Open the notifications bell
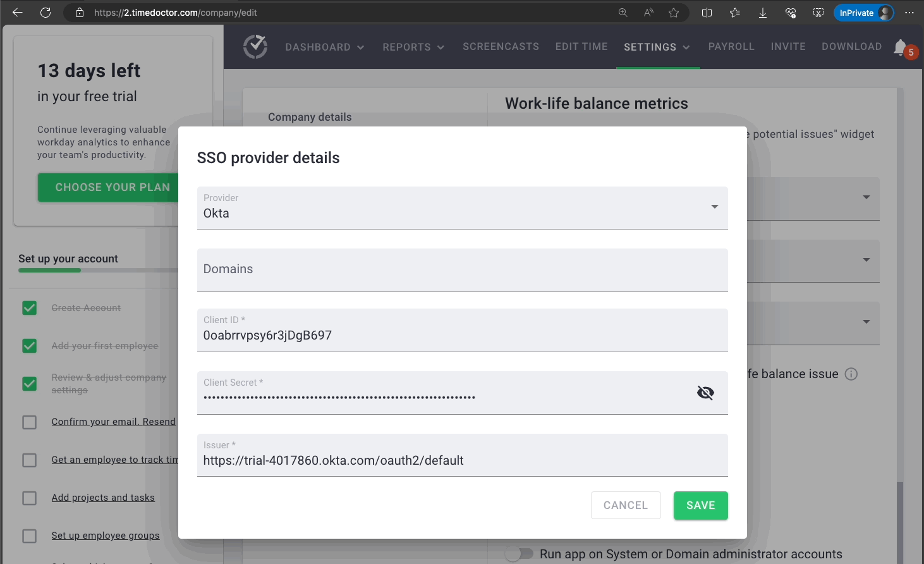The width and height of the screenshot is (924, 564). coord(901,47)
